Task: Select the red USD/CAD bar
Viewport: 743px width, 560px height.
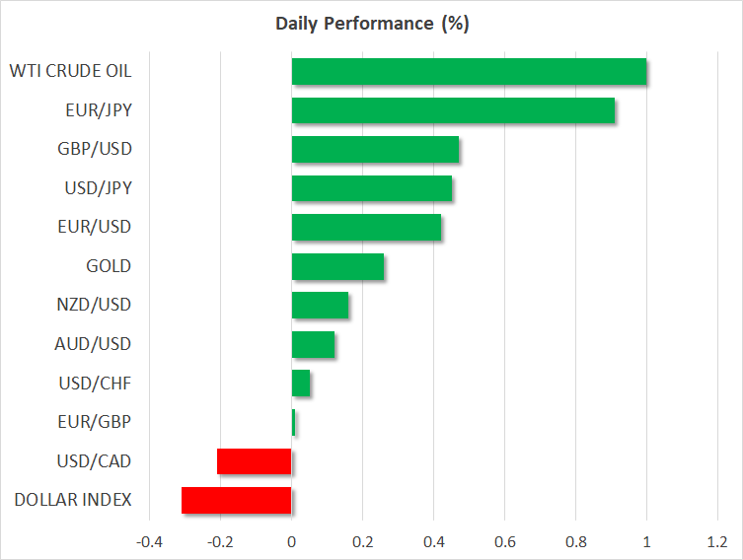Action: click(x=255, y=461)
